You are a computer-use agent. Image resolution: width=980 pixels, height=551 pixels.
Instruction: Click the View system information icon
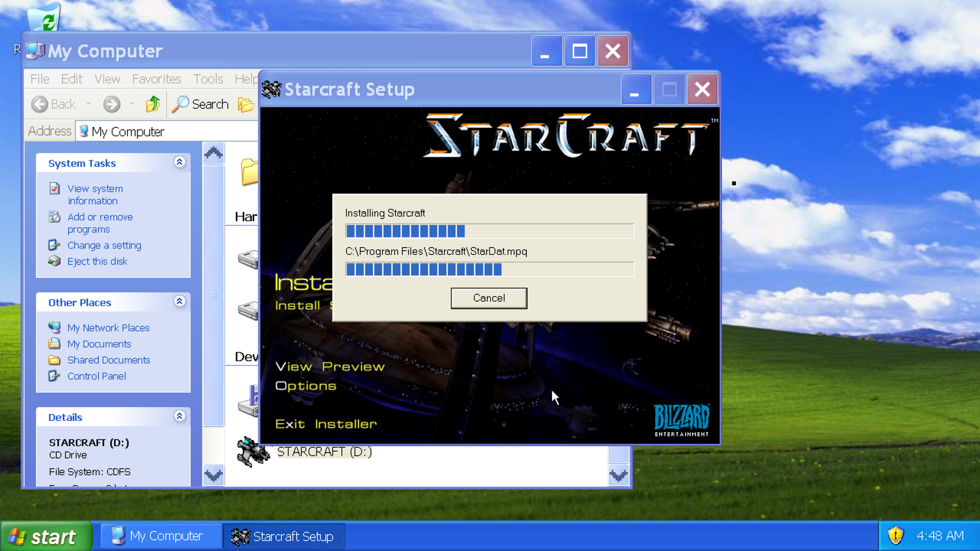tap(54, 188)
